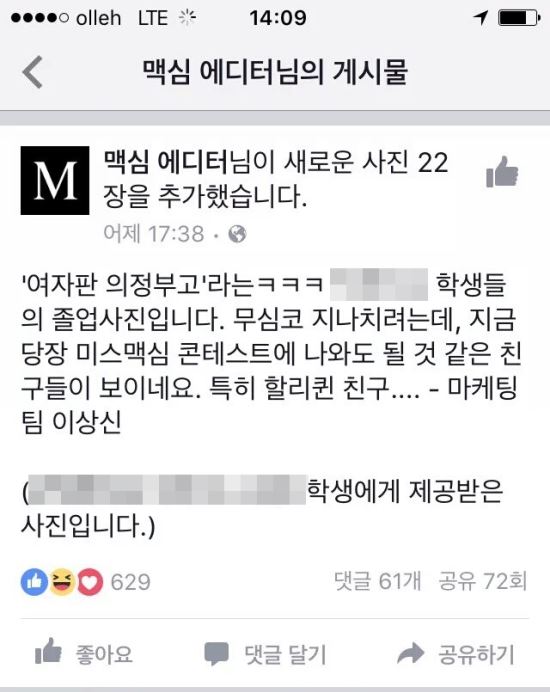Screen dimensions: 550x692
Task: Tap the 맥심 에디터님의 게시물 header title
Action: (275, 71)
